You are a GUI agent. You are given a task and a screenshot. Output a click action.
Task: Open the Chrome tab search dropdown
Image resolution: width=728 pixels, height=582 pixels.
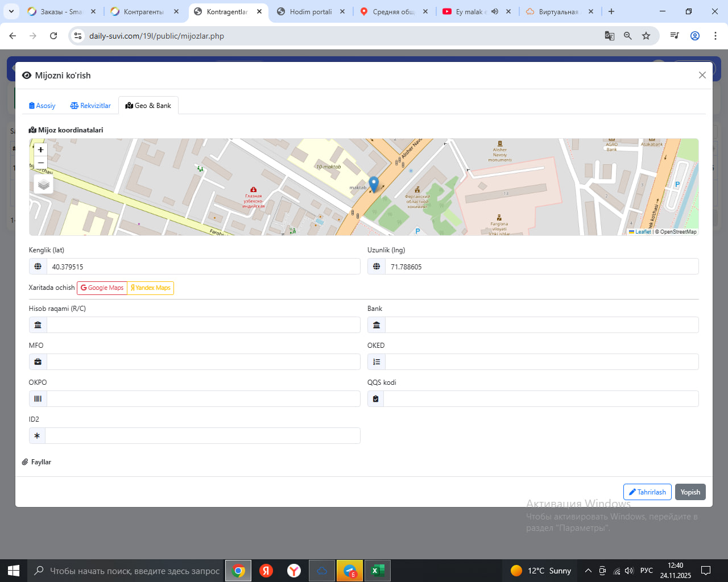11,11
